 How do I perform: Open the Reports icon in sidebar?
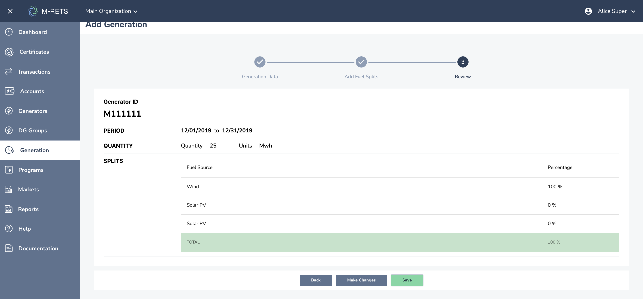click(9, 209)
